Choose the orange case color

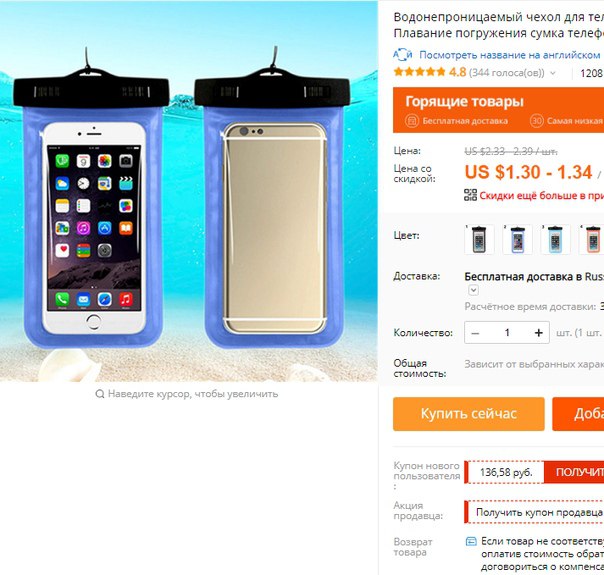[x=591, y=239]
